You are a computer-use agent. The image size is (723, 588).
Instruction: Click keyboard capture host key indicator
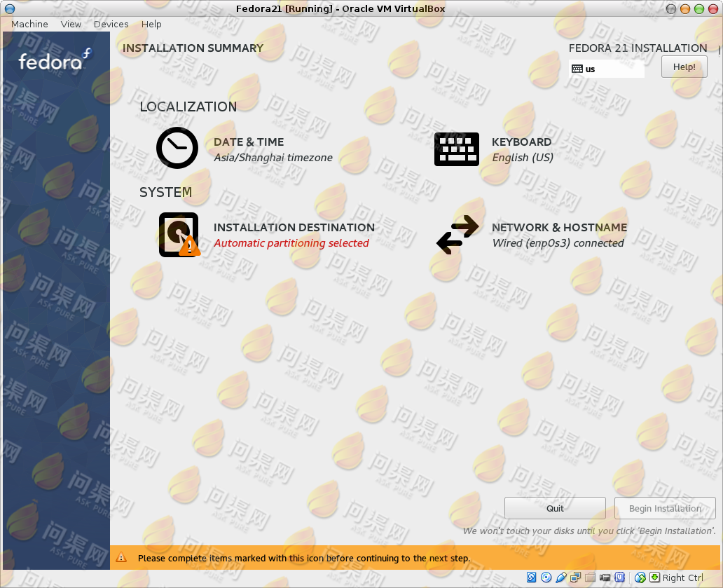[654, 577]
